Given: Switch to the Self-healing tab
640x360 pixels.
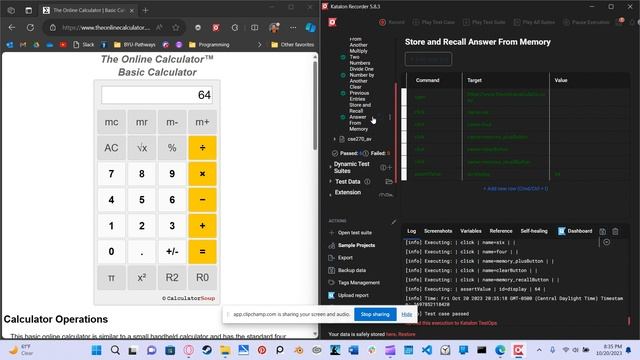Looking at the screenshot, I should coord(534,231).
